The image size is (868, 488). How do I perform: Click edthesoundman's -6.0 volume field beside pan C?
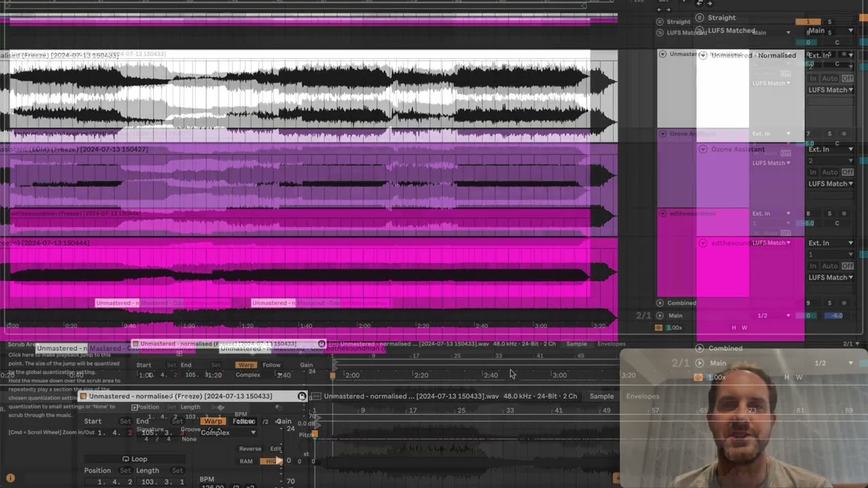pos(809,223)
